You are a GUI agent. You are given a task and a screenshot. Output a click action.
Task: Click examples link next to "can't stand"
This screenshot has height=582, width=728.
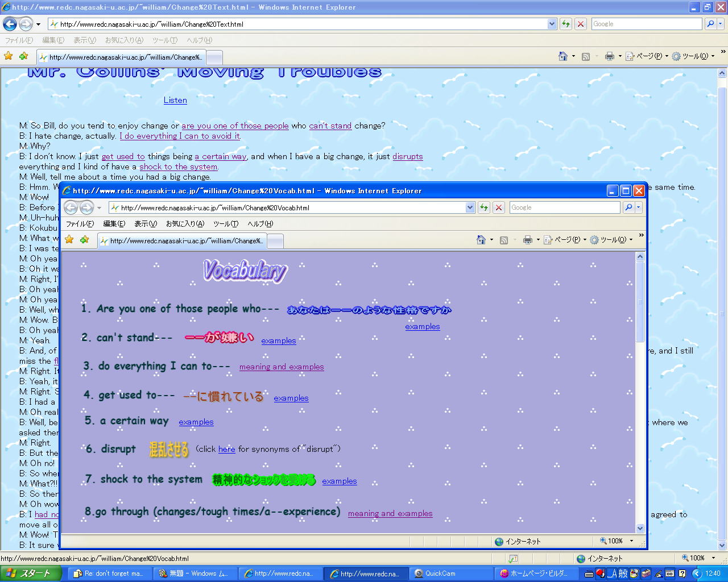279,340
